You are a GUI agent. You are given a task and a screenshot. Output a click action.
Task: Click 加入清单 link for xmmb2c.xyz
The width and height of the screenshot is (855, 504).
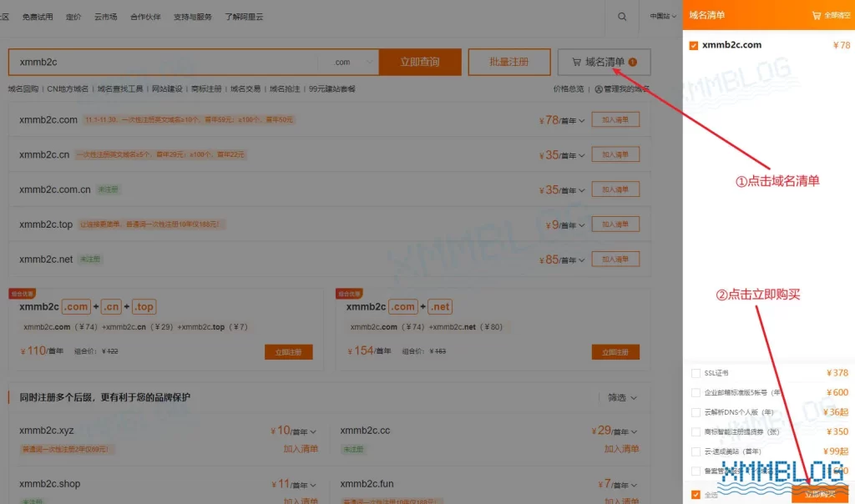click(x=301, y=449)
